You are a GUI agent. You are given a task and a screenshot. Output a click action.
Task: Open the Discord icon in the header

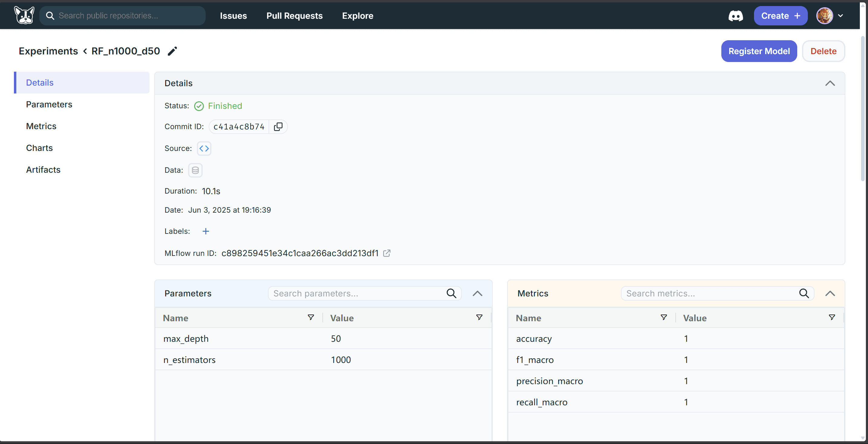pos(736,15)
